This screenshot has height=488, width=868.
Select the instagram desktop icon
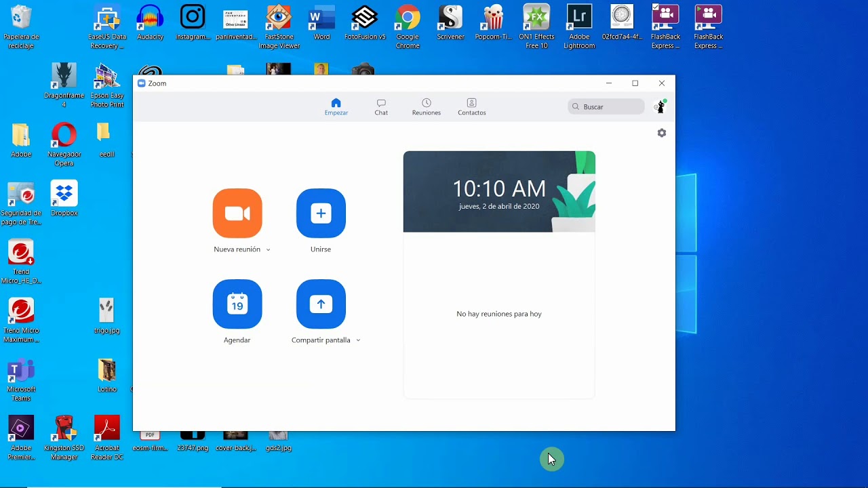coord(193,23)
